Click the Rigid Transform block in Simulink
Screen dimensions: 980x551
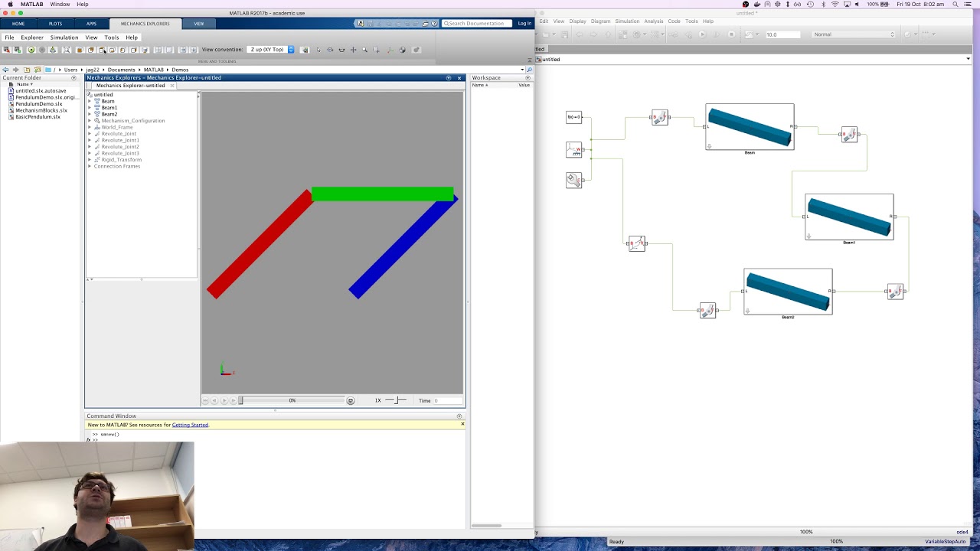pyautogui.click(x=637, y=243)
